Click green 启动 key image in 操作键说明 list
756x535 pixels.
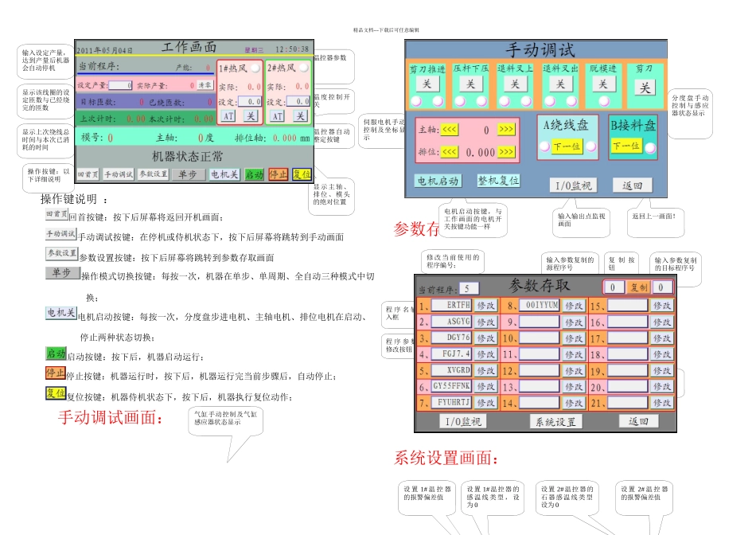pyautogui.click(x=56, y=353)
